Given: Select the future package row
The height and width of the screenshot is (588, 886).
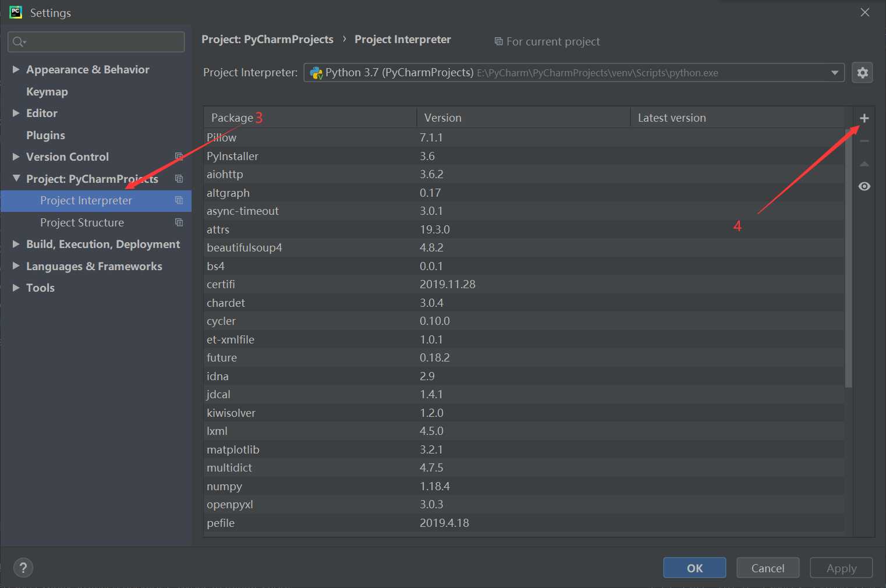Looking at the screenshot, I should tap(524, 357).
